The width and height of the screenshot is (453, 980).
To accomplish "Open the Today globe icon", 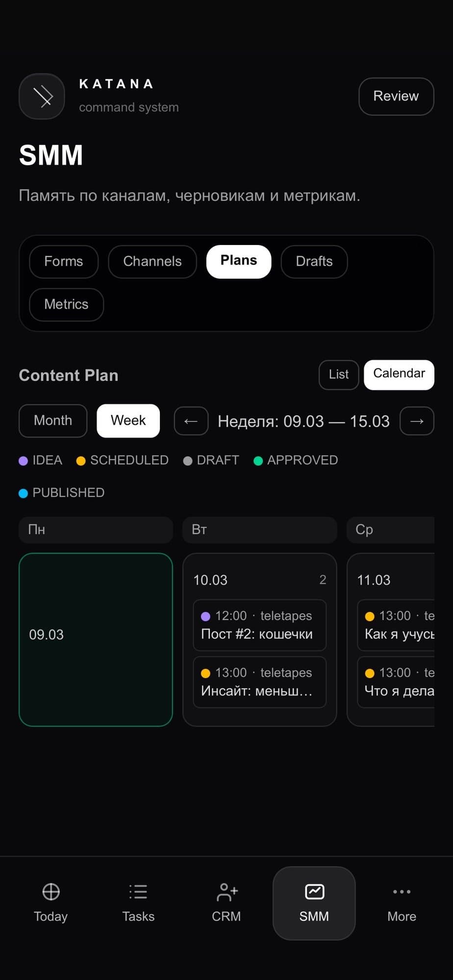I will 51,892.
